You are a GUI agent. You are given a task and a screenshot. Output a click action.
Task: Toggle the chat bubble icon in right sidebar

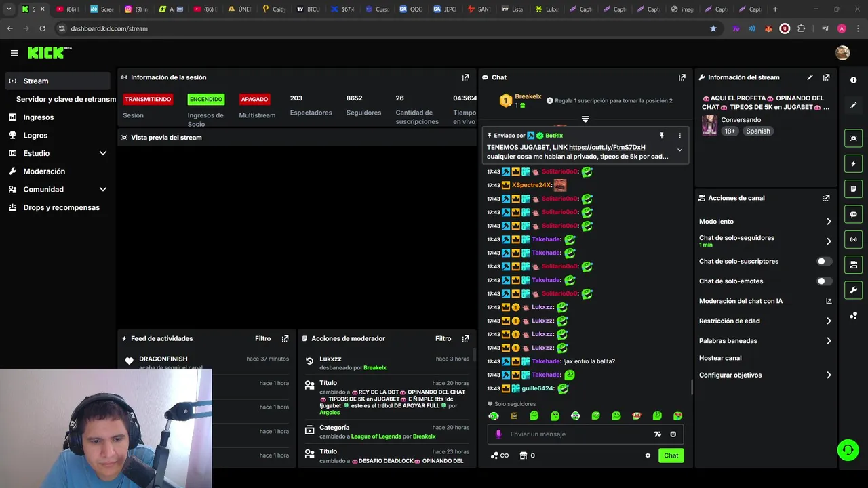pyautogui.click(x=853, y=214)
